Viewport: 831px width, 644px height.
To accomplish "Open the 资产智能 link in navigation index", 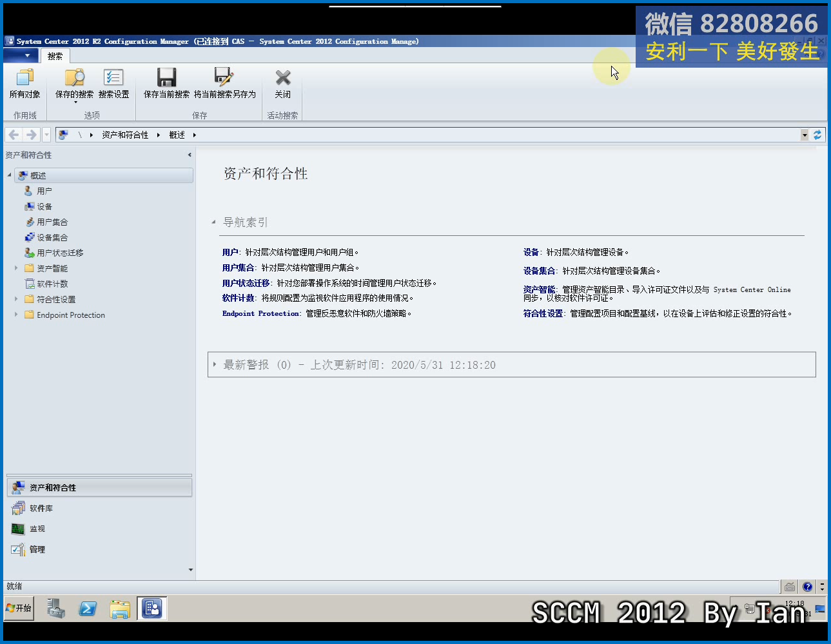I will [x=539, y=289].
